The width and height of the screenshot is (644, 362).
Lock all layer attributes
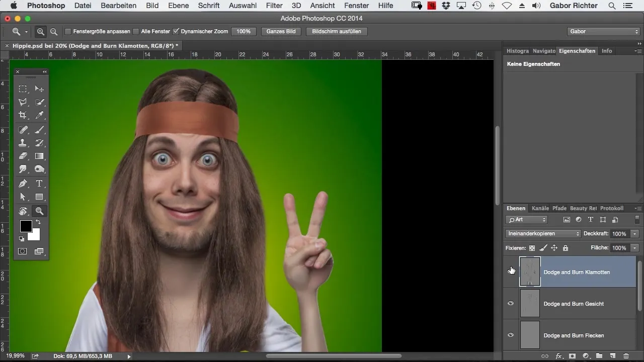click(566, 248)
